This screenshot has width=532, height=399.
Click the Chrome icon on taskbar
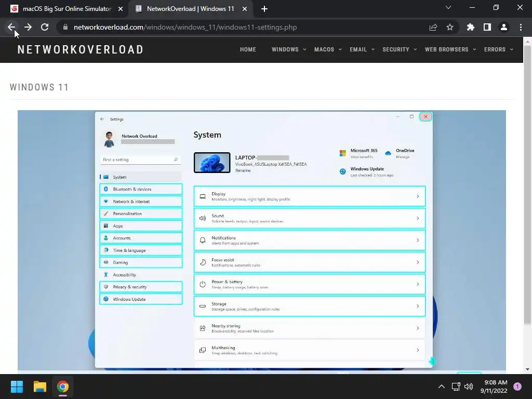[x=63, y=387]
